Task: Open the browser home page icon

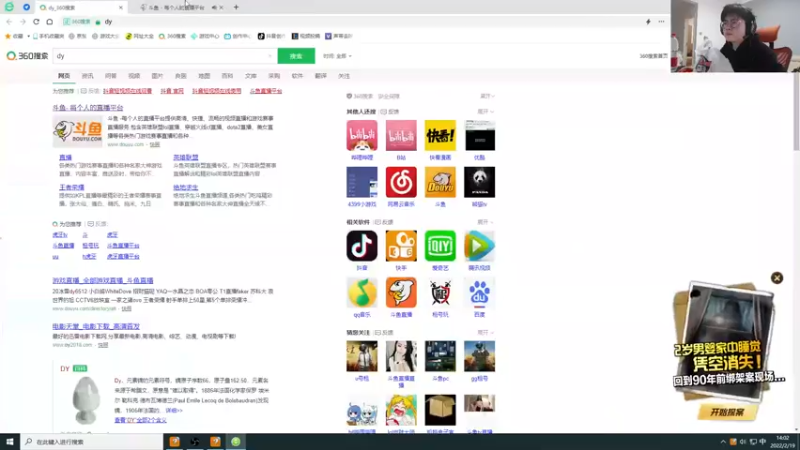Action: point(49,22)
